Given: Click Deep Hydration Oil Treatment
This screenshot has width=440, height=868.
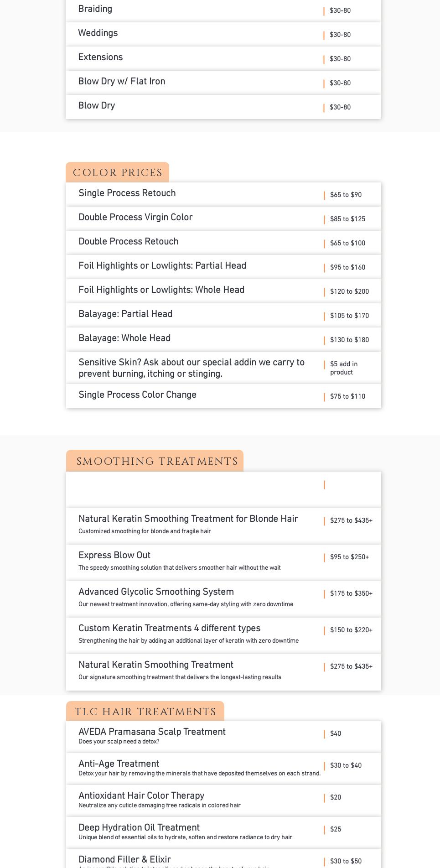Looking at the screenshot, I should click(x=139, y=828).
